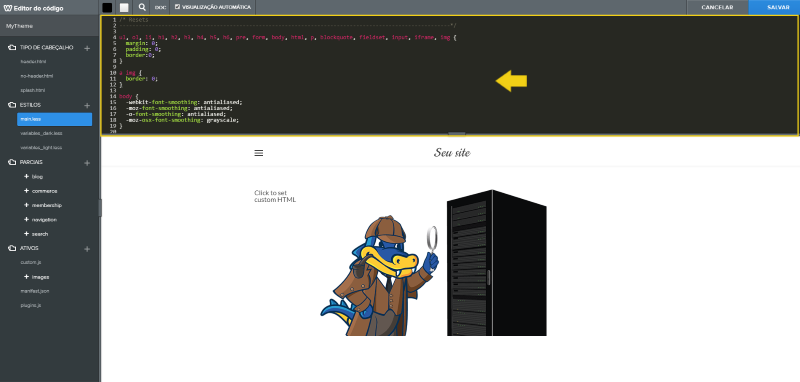Open header.html file
This screenshot has height=382, width=800.
click(x=33, y=62)
